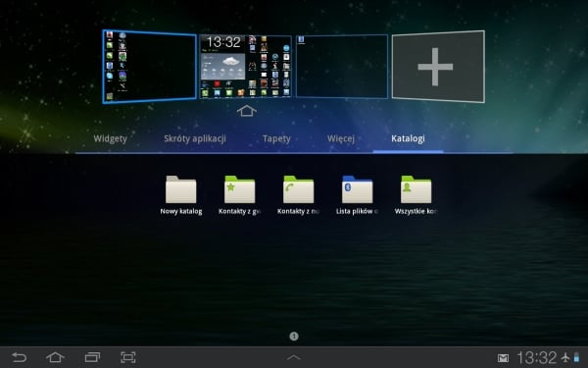
Task: Open the Widgety tab
Action: pos(110,138)
